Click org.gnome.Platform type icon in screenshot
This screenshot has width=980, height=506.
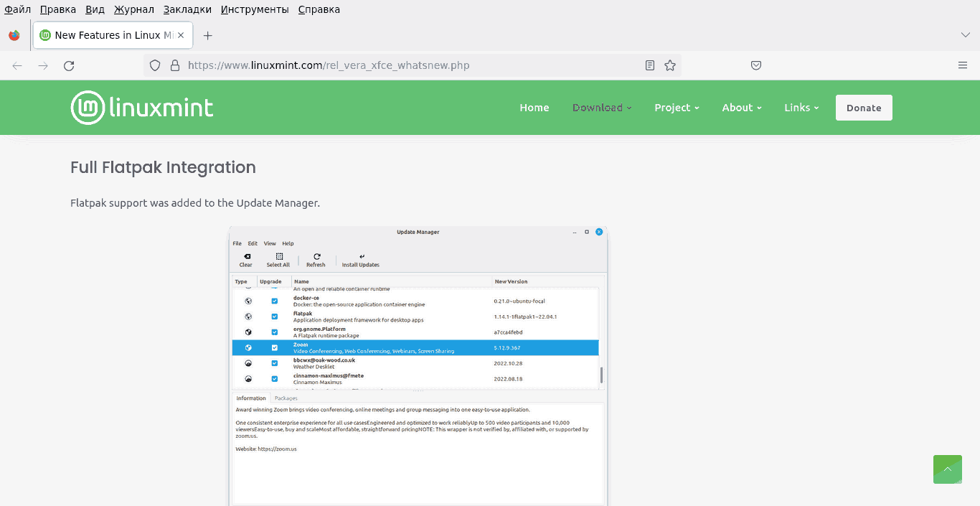coord(248,332)
